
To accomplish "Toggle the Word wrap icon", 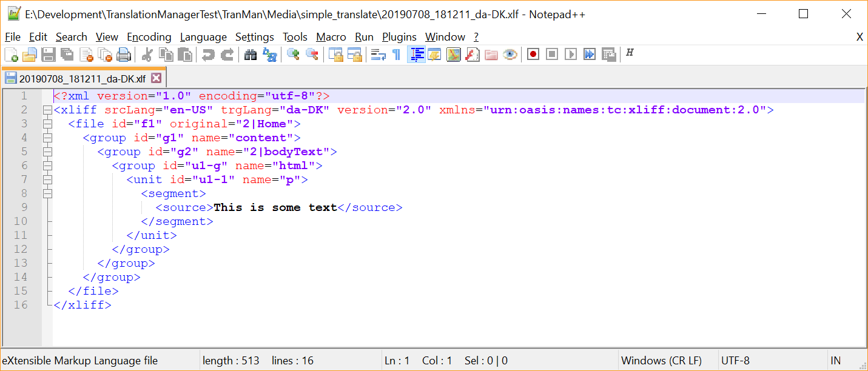I will click(x=378, y=55).
